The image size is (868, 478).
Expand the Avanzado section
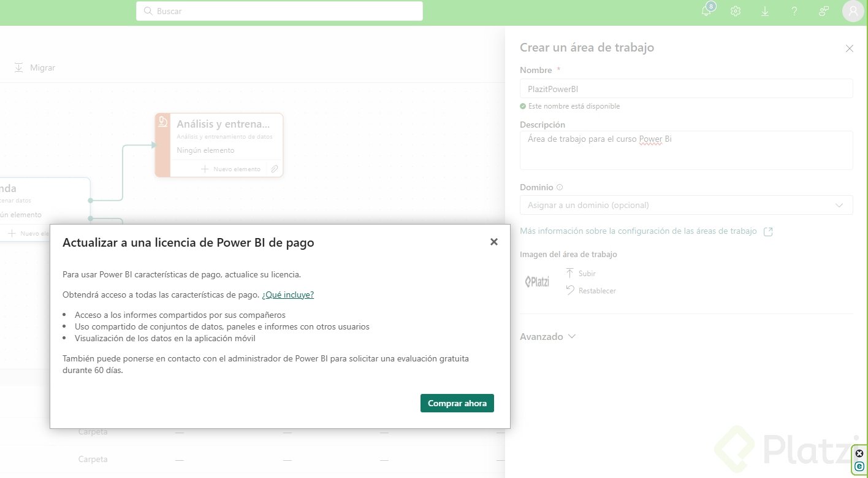pyautogui.click(x=547, y=336)
